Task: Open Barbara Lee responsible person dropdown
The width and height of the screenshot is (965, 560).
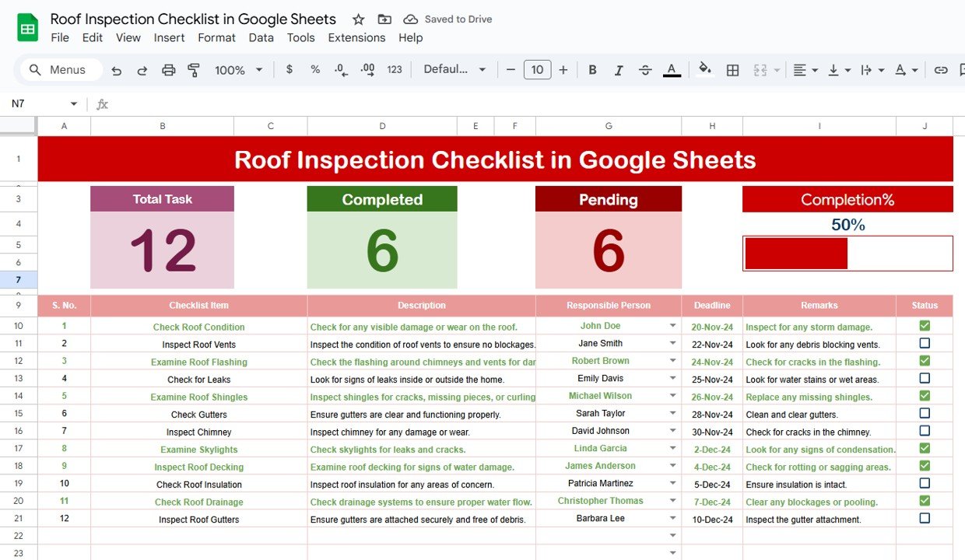Action: (x=672, y=519)
